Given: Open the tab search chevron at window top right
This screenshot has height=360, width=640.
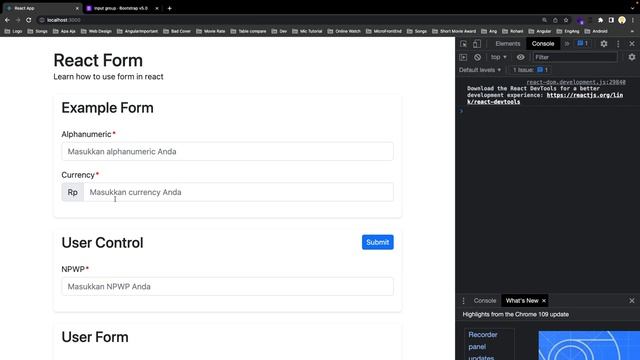Looking at the screenshot, I should click(x=632, y=8).
